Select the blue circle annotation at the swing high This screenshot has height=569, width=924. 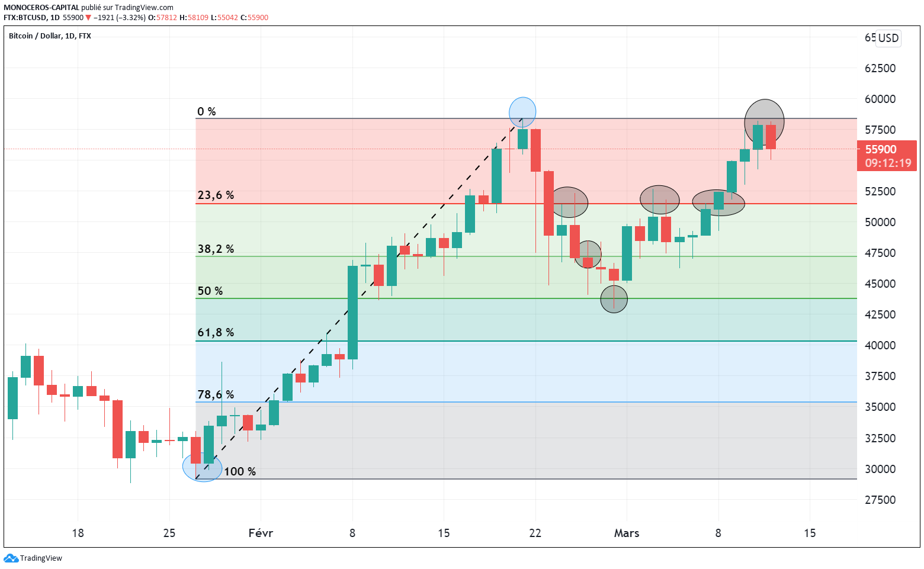coord(522,111)
